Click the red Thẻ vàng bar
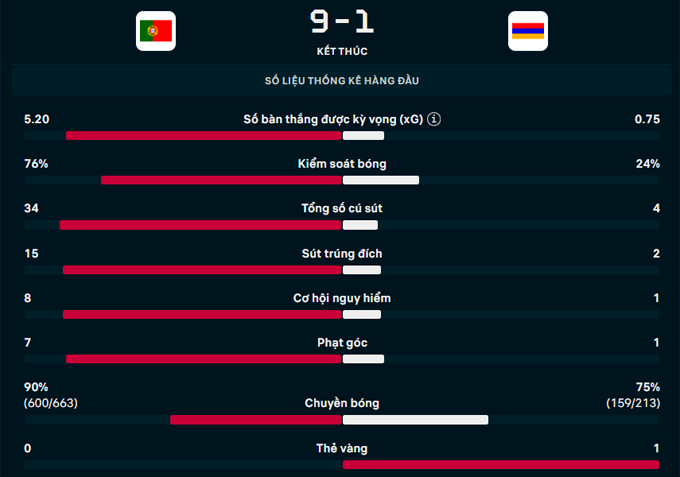680x477 pixels. click(x=500, y=465)
